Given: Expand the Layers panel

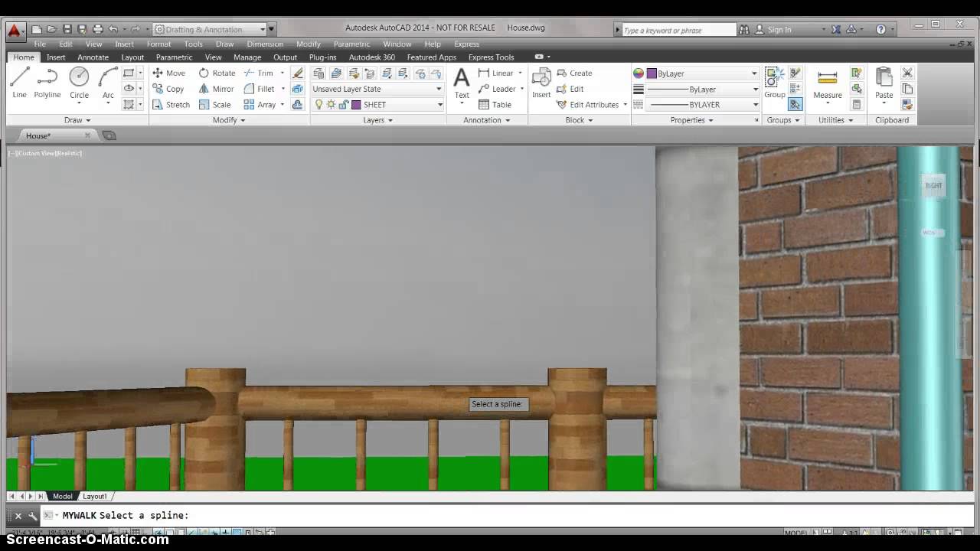Looking at the screenshot, I should point(377,120).
